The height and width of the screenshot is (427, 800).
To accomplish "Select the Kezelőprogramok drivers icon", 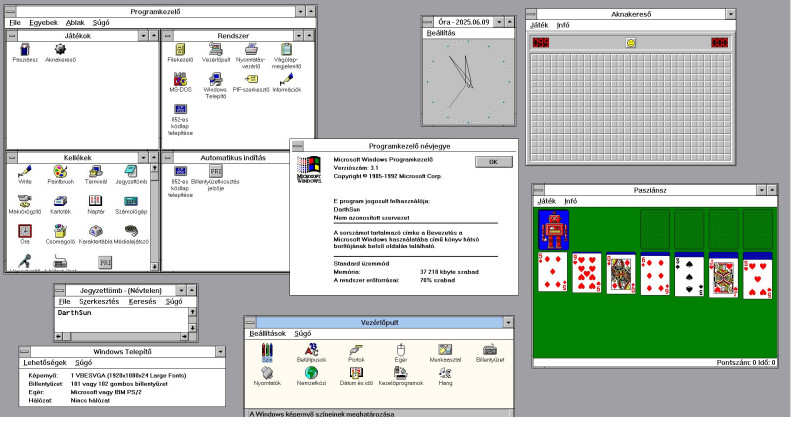I will coord(401,373).
